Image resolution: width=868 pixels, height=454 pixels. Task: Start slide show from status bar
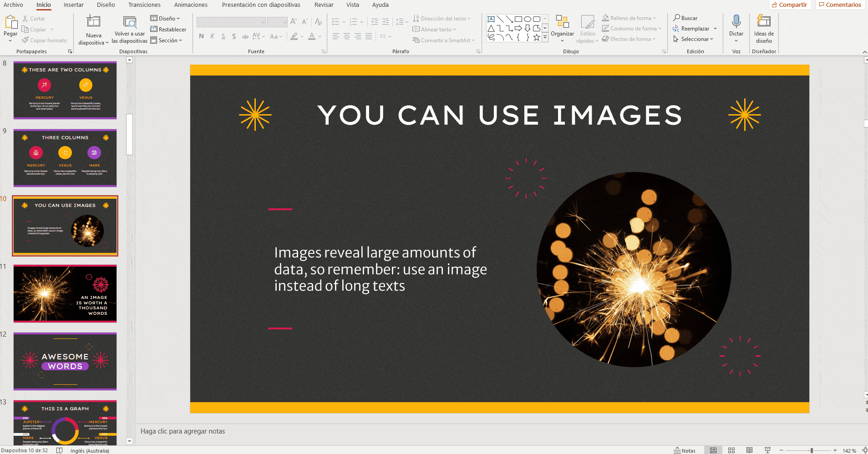767,450
